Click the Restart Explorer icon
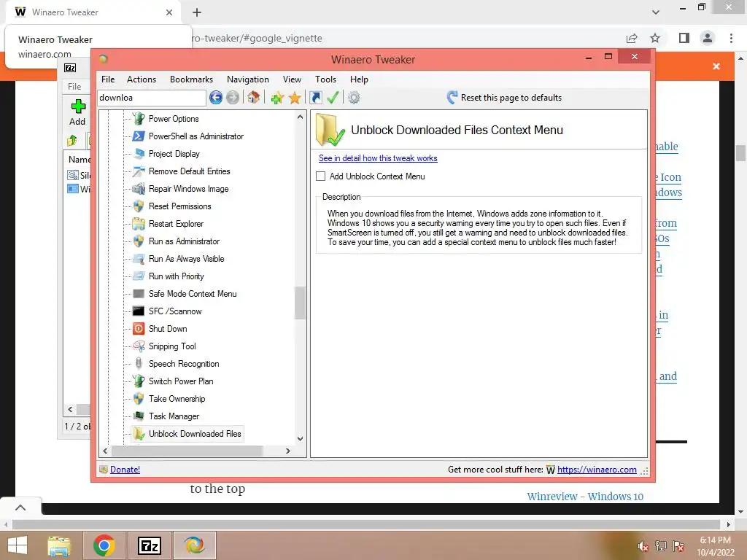 tap(139, 224)
